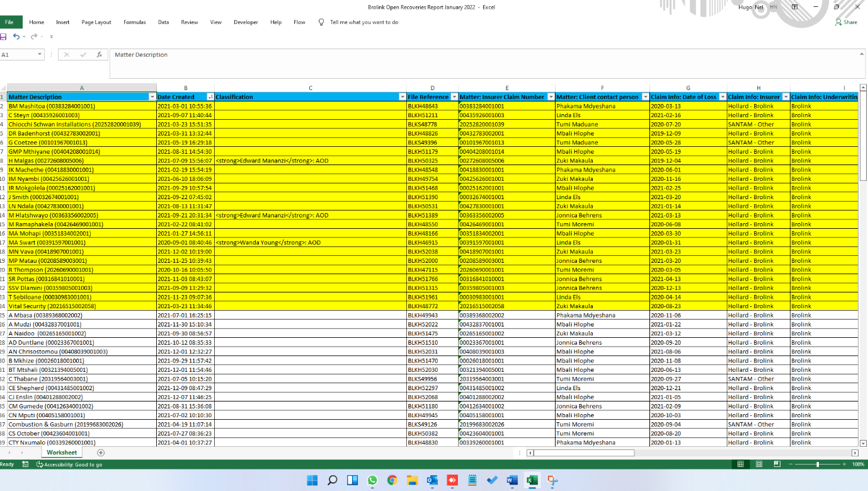
Task: Click the macro recording icon in status bar
Action: [25, 465]
